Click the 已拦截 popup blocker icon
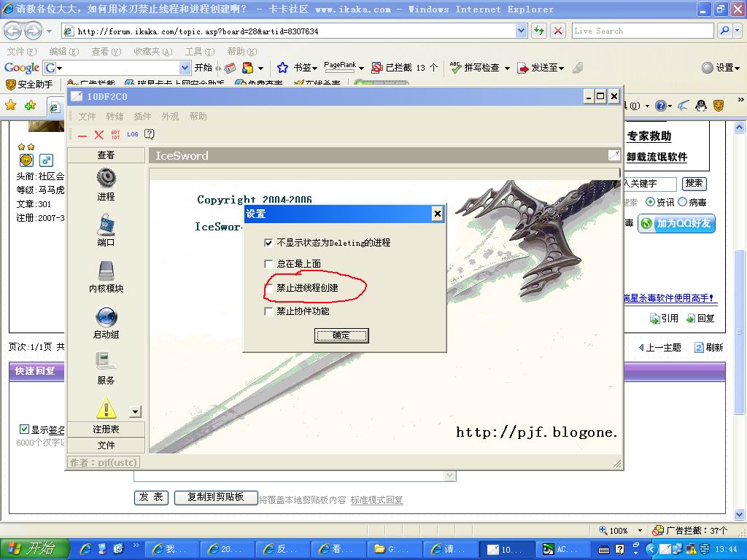 pyautogui.click(x=377, y=68)
